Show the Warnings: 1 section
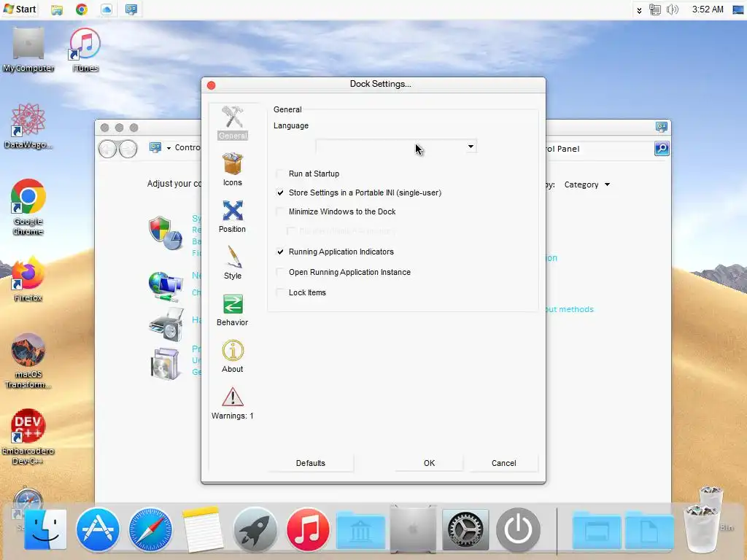Screen dimensions: 747x560 (x=233, y=403)
